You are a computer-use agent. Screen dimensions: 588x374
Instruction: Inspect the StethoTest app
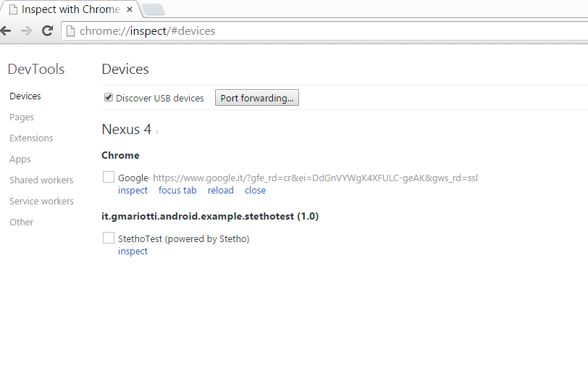tap(133, 252)
